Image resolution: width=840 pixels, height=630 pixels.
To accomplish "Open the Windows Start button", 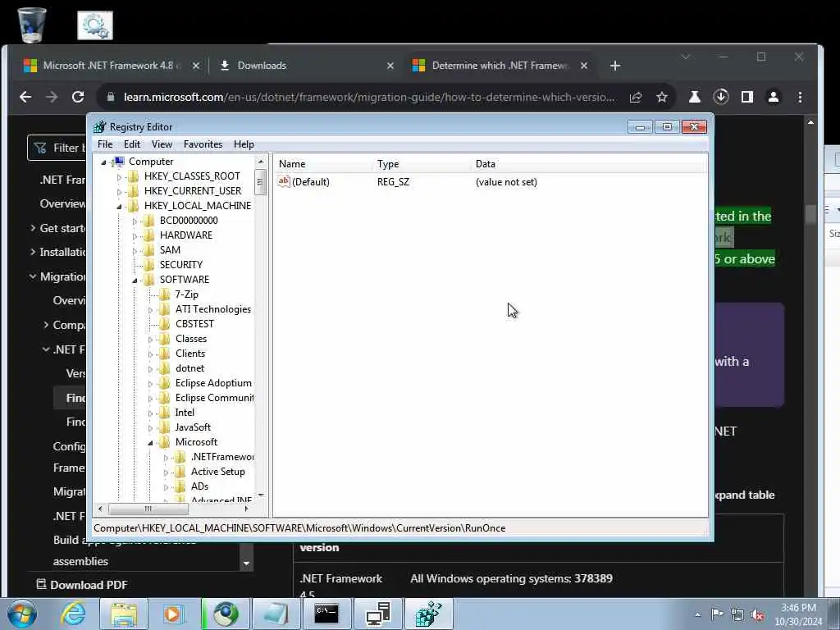I will pyautogui.click(x=21, y=614).
